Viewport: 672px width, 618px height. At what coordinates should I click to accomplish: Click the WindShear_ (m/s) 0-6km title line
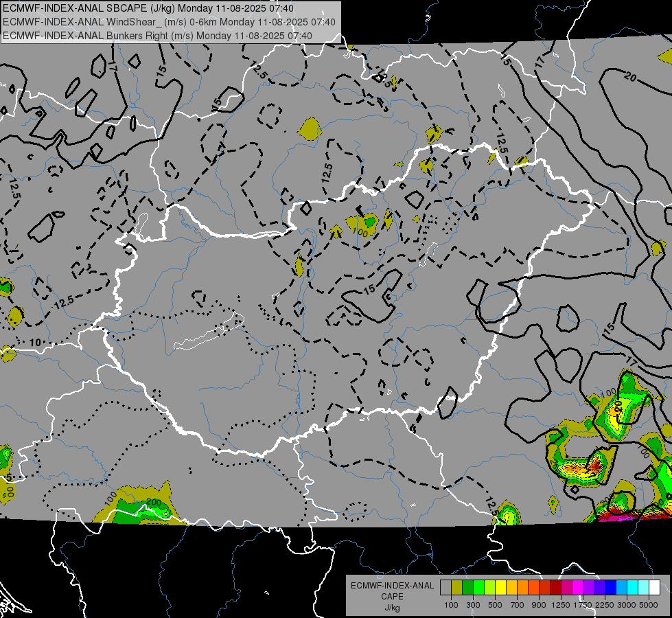169,22
